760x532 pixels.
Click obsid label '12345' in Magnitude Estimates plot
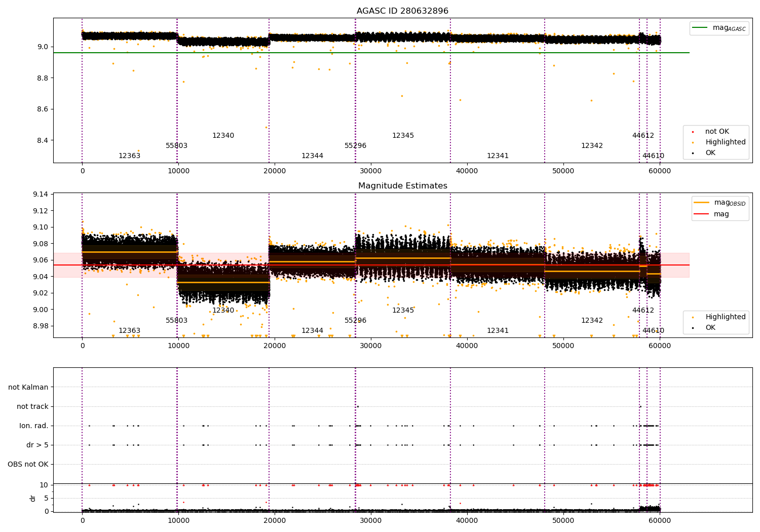[x=403, y=311]
